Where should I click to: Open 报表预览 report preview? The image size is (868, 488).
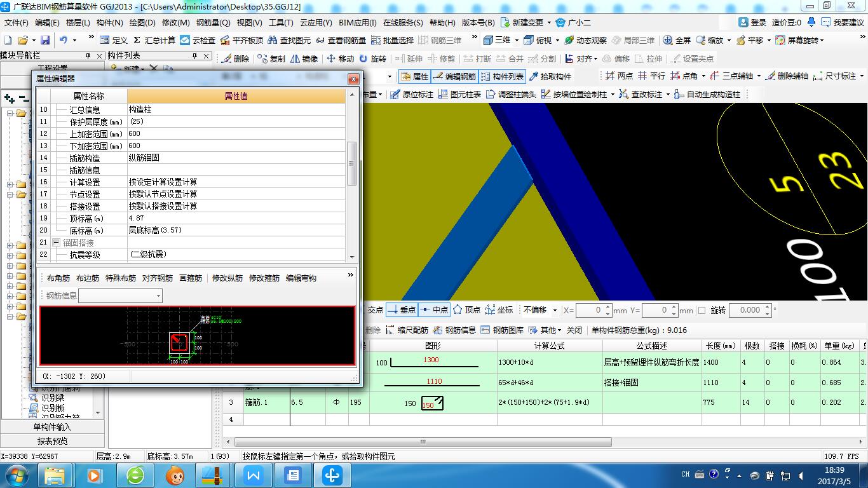(x=52, y=440)
